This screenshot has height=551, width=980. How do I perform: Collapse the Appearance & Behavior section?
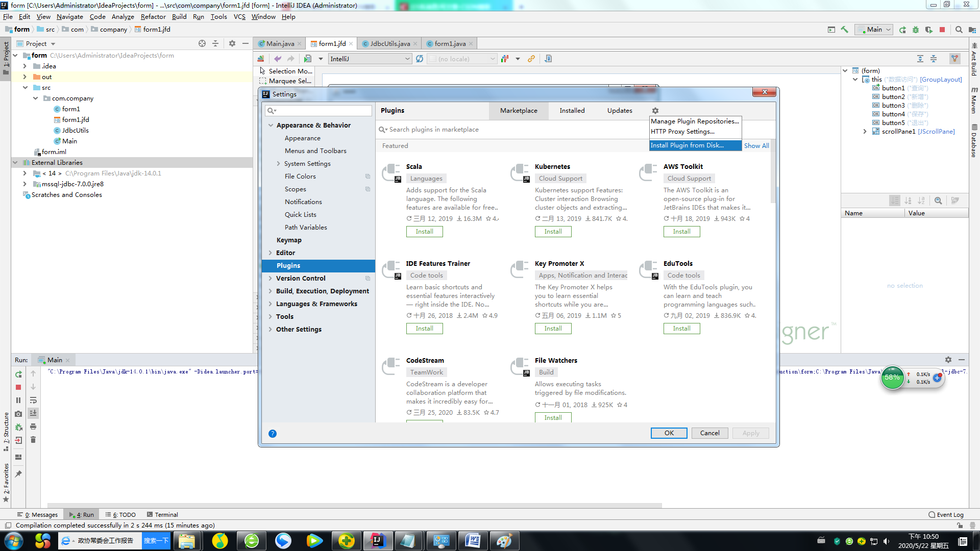(271, 126)
